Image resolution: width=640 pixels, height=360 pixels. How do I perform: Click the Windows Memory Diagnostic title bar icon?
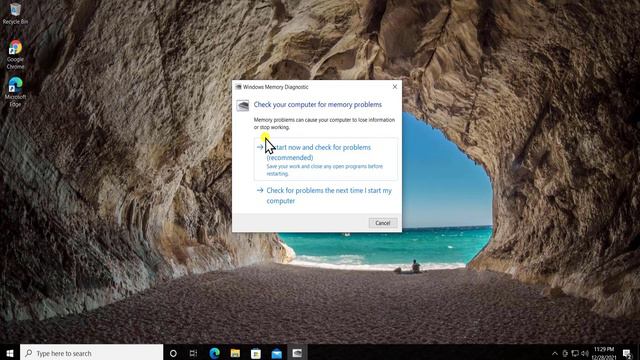(238, 87)
